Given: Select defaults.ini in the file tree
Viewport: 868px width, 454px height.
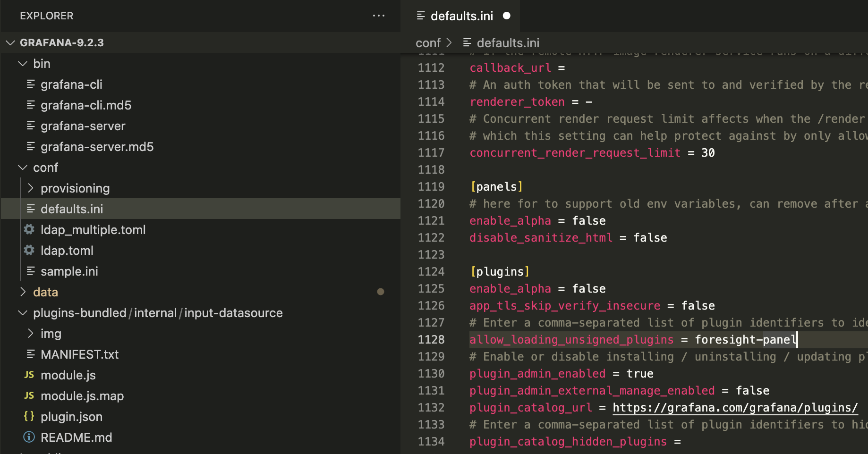Looking at the screenshot, I should click(201, 209).
